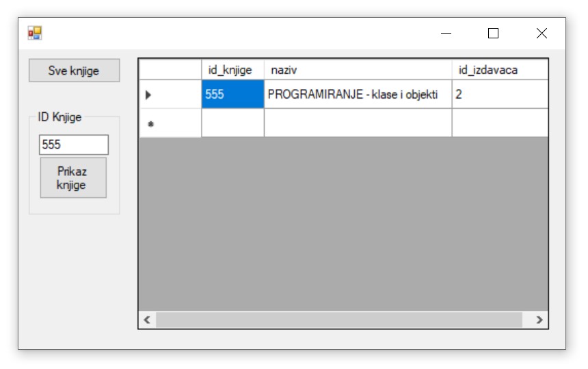
Task: Click the grid's scroll left arrow
Action: click(146, 320)
